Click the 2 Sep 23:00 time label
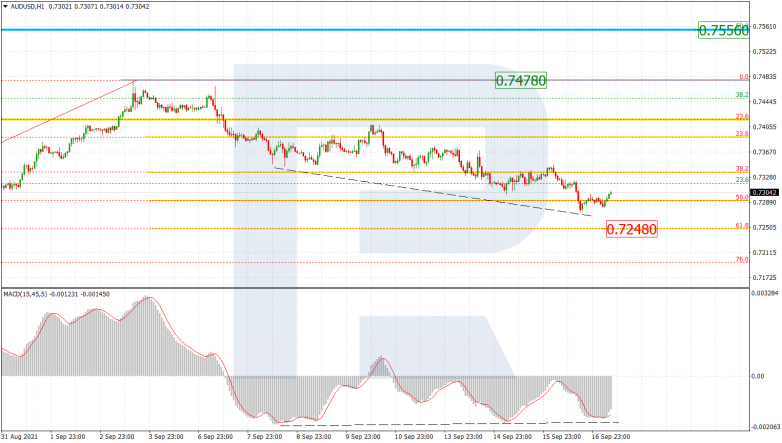 [117, 437]
